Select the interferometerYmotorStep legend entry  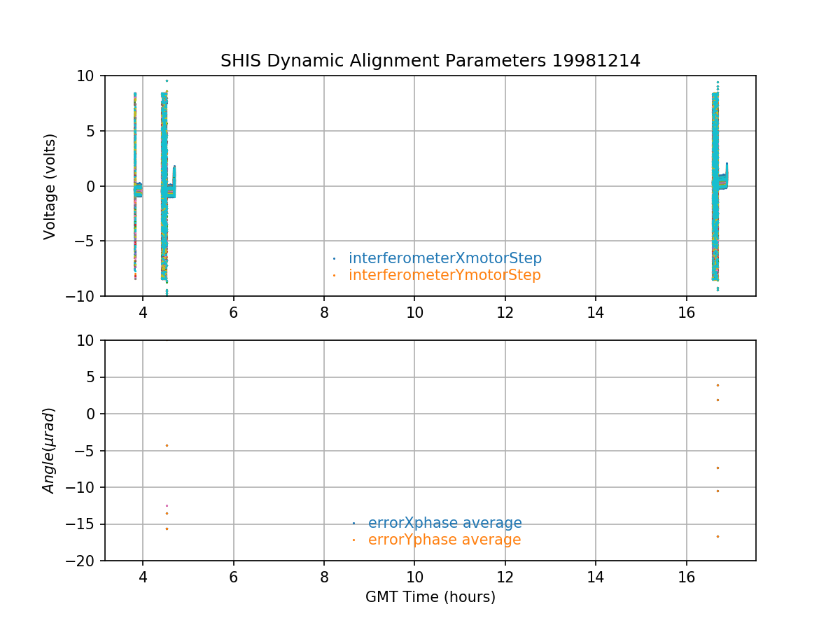444,275
